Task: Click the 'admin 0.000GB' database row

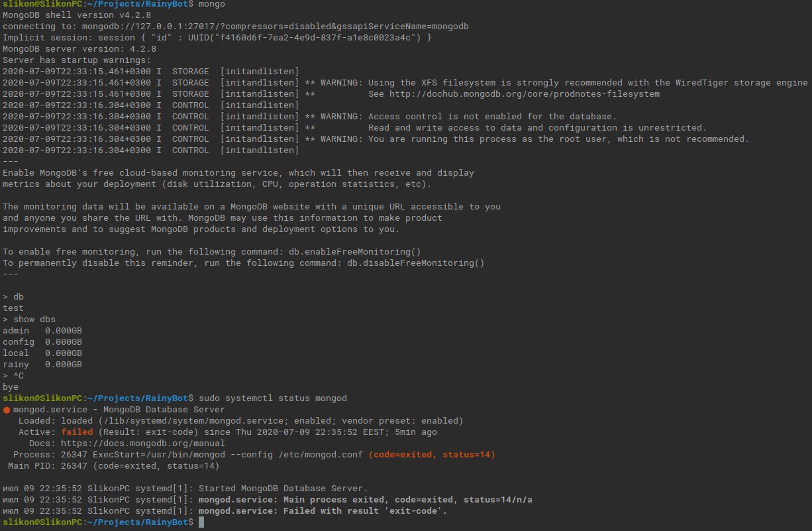Action: (42, 331)
